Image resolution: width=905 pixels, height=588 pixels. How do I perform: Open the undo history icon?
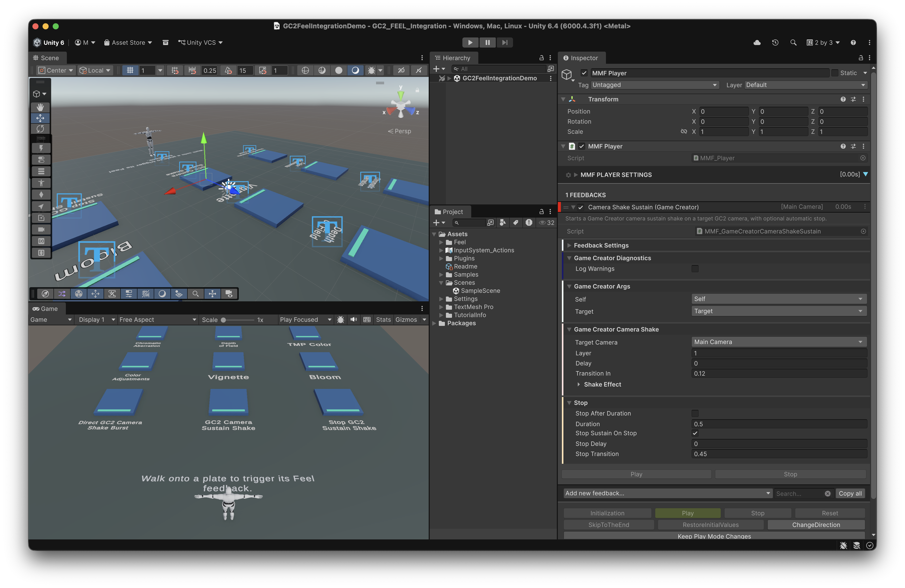pyautogui.click(x=775, y=43)
